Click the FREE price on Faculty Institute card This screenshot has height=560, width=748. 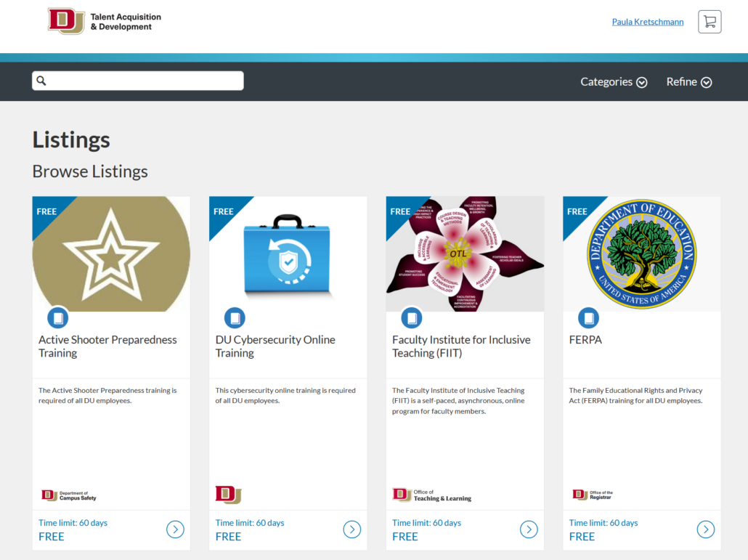[405, 537]
